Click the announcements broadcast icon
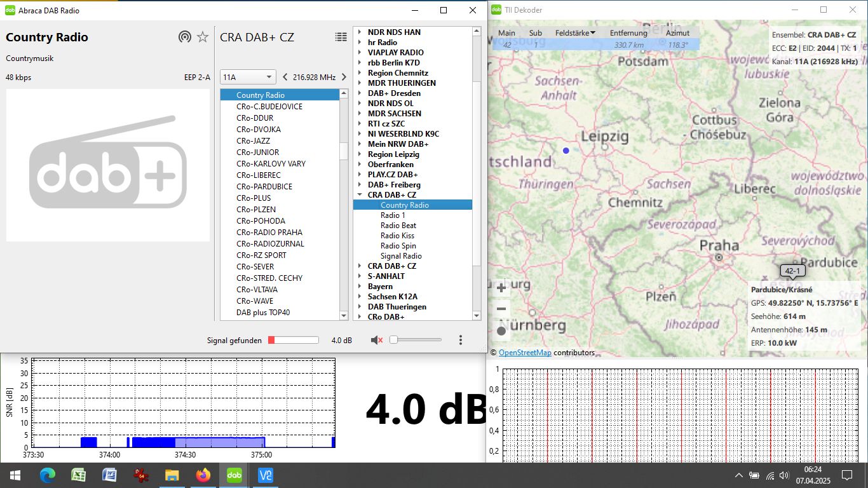This screenshot has width=868, height=488. (184, 37)
